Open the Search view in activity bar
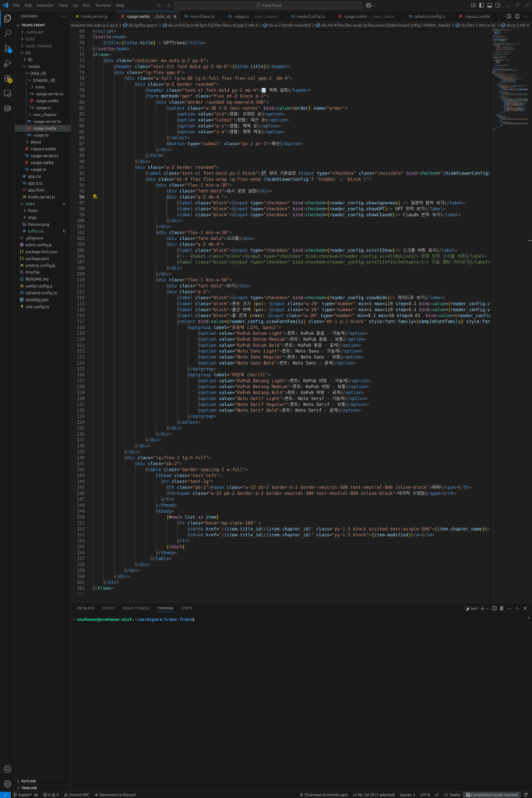 click(x=7, y=33)
